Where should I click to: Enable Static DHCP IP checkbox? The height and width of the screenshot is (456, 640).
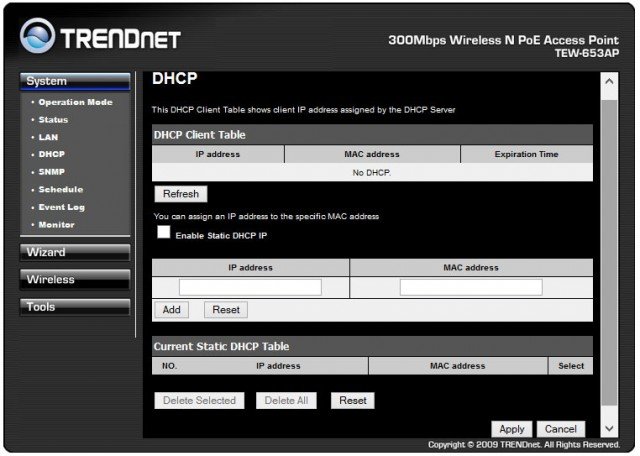pos(163,232)
